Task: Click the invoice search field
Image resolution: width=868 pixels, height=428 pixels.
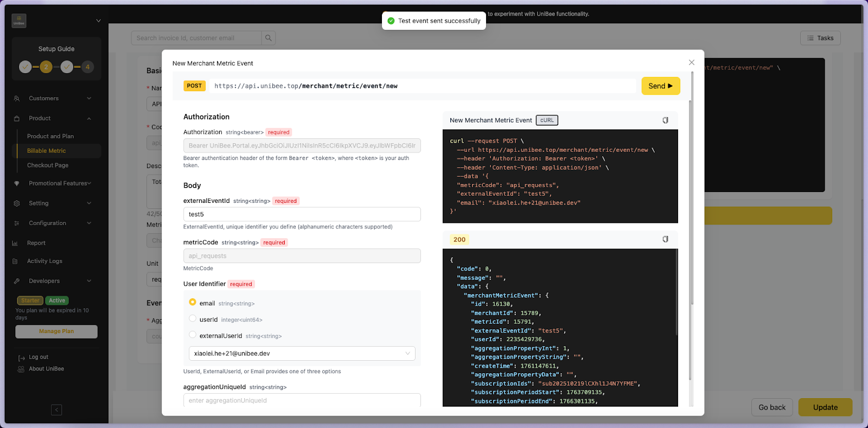Action: pos(196,38)
